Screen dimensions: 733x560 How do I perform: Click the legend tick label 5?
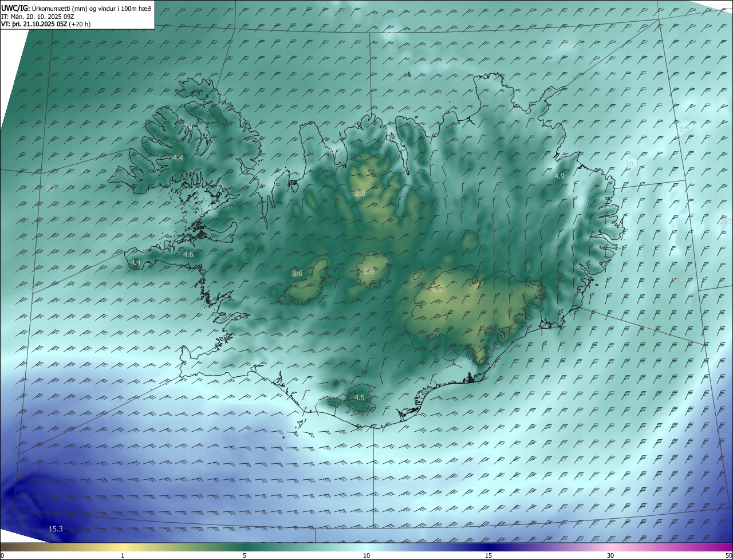[245, 555]
